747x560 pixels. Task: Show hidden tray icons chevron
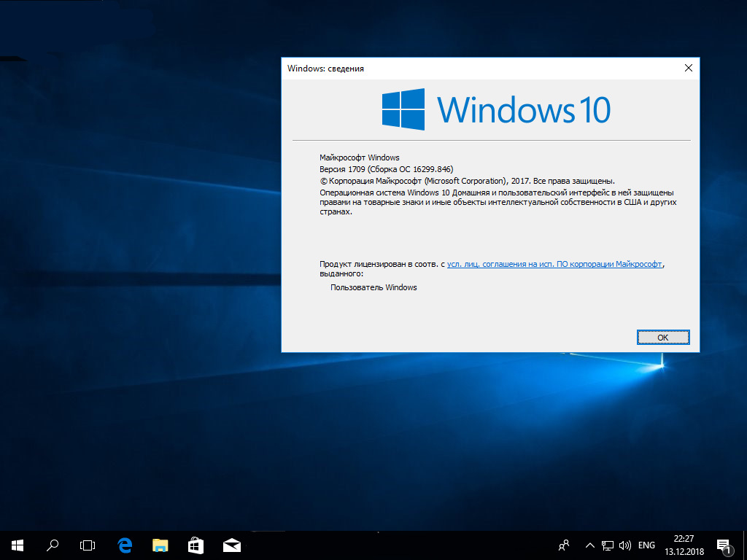coord(589,545)
